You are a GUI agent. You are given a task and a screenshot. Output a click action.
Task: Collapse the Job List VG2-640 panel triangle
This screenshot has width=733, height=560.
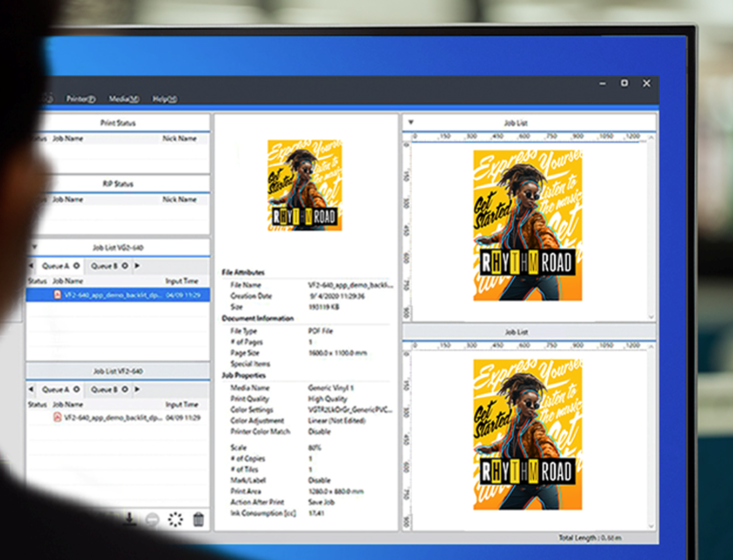(34, 247)
